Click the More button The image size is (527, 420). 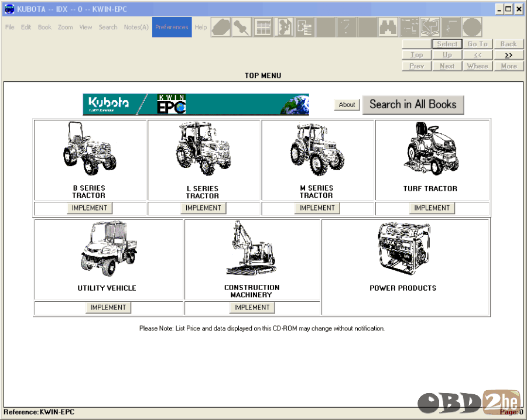click(508, 66)
